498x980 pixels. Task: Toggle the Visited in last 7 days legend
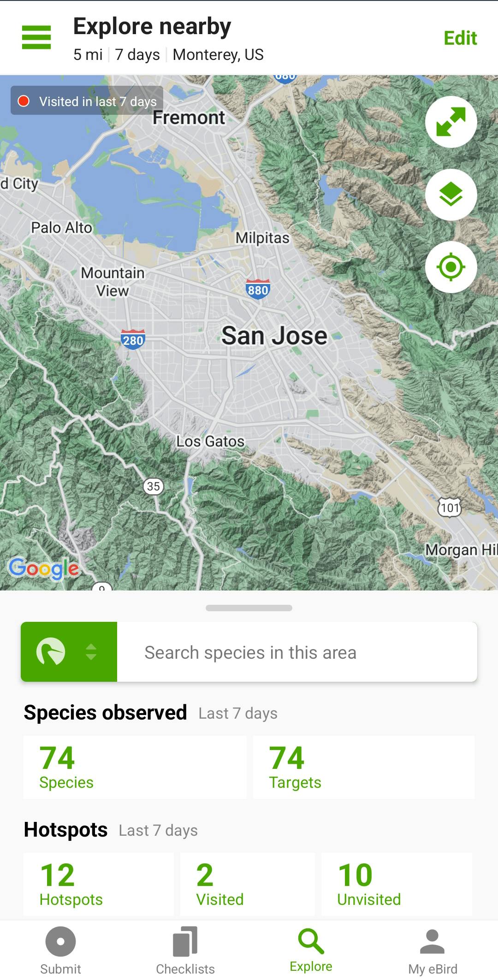click(87, 101)
